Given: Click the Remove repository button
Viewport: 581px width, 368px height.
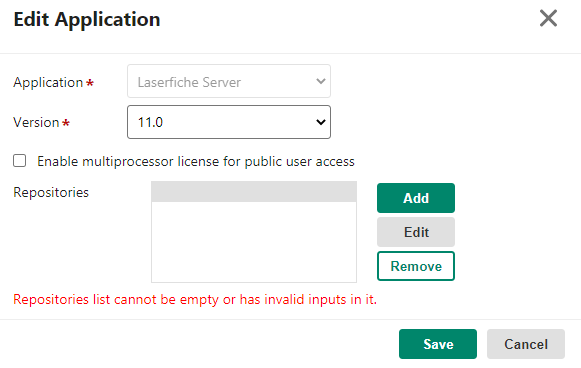Looking at the screenshot, I should [x=416, y=266].
